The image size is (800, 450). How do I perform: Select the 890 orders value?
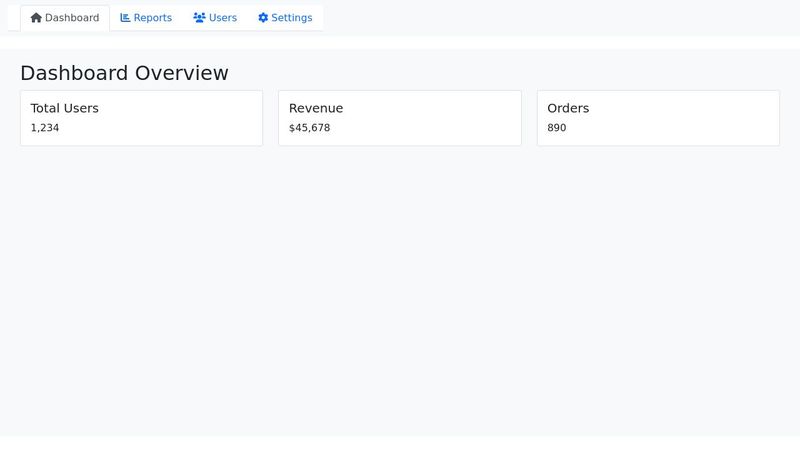pos(556,128)
